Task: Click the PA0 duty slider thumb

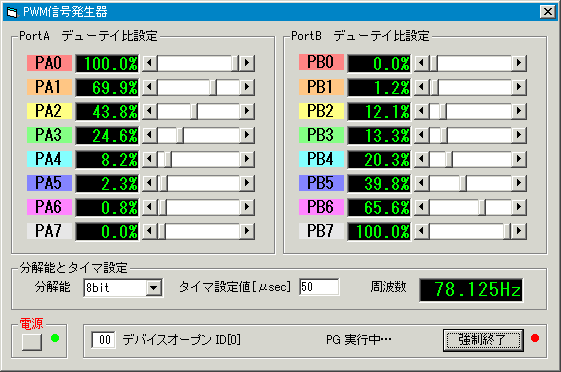Action: [x=235, y=63]
